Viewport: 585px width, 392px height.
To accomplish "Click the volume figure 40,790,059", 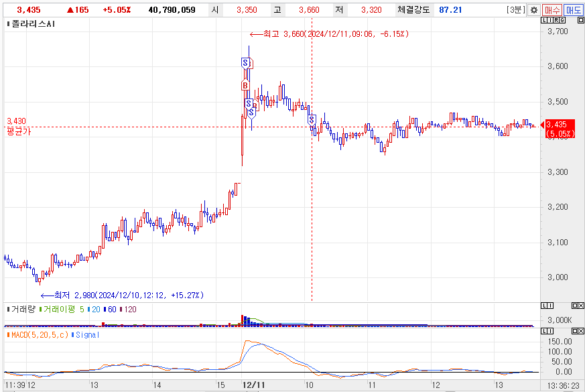I will [172, 10].
